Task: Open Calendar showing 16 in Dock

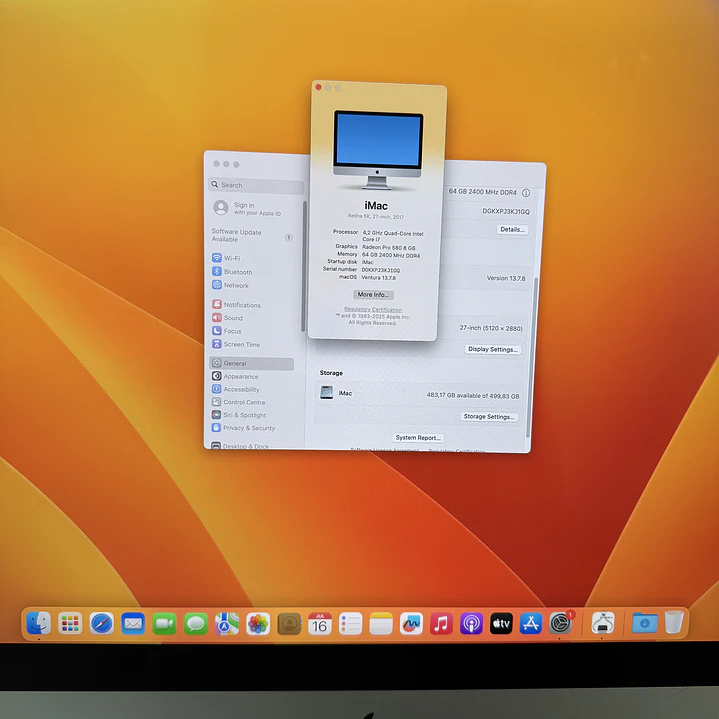Action: tap(320, 624)
